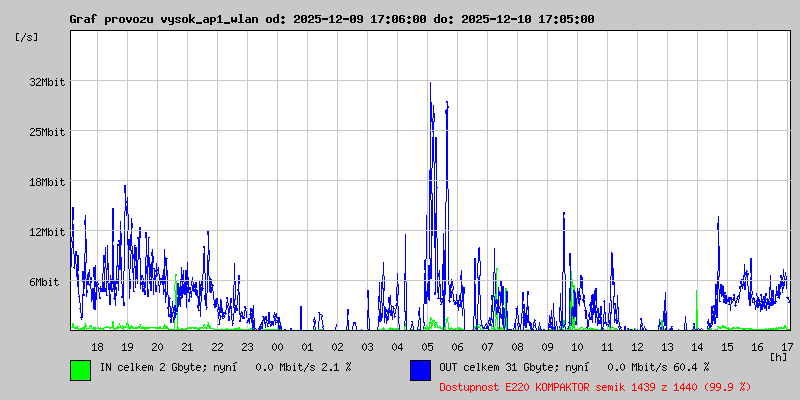Click the [/s] unit label

click(x=27, y=37)
